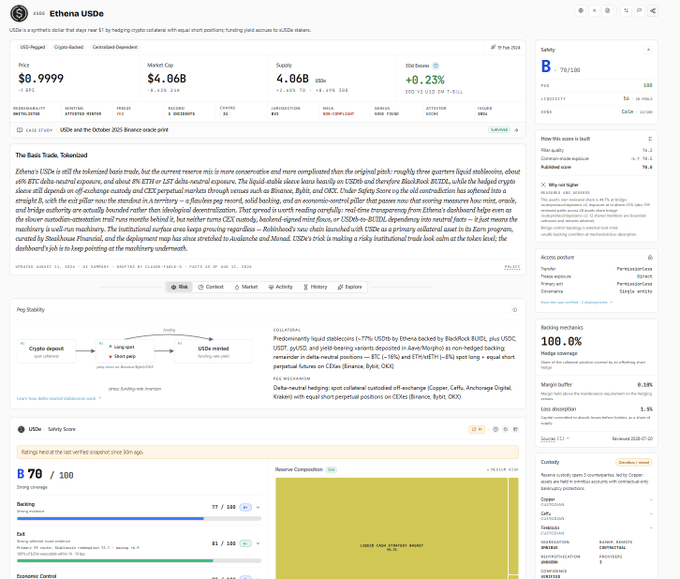The image size is (680, 579).
Task: Click the share icon in header
Action: (x=653, y=11)
